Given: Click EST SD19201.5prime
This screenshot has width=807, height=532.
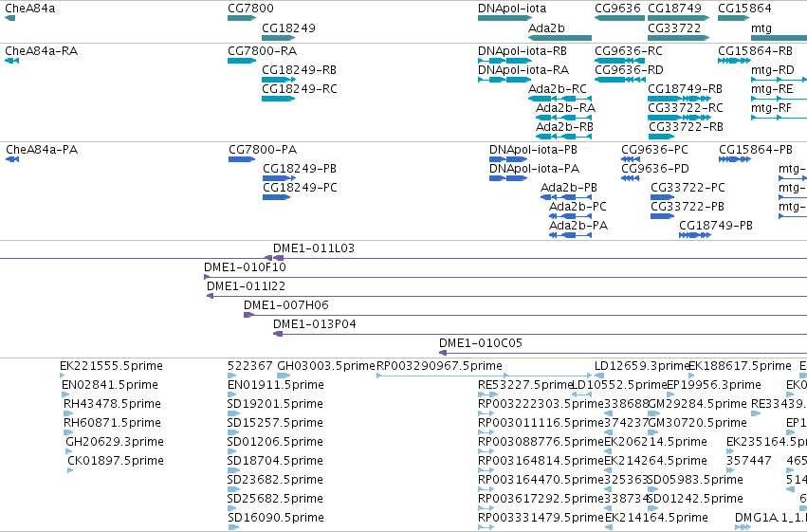Looking at the screenshot, I should point(275,404).
